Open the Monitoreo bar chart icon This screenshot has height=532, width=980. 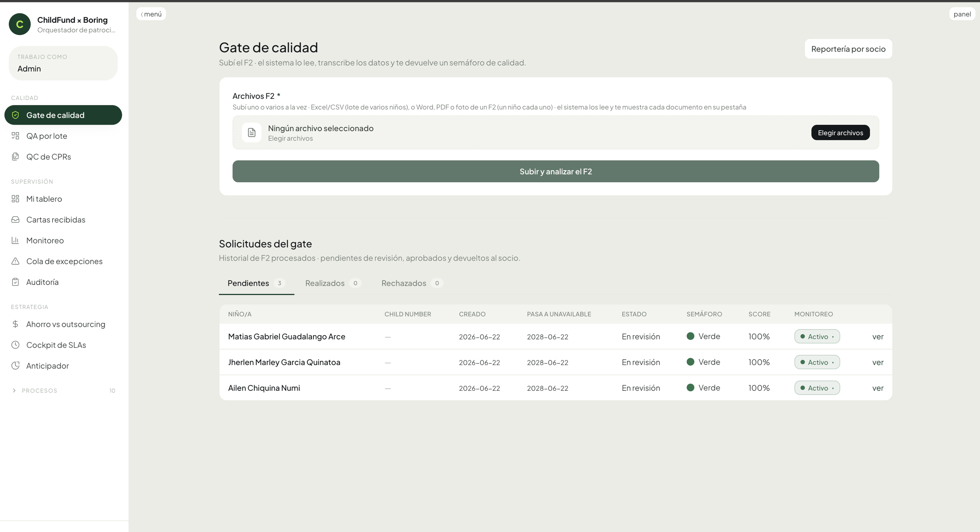[15, 240]
